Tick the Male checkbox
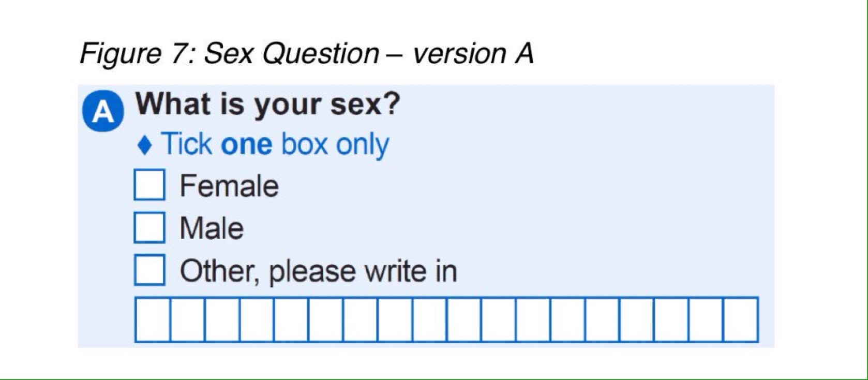 point(149,227)
